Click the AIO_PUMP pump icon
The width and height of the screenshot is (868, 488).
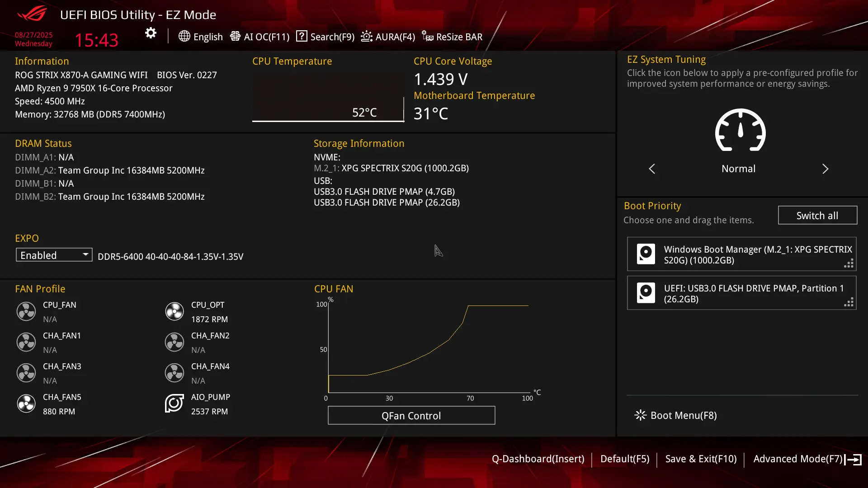pyautogui.click(x=174, y=404)
